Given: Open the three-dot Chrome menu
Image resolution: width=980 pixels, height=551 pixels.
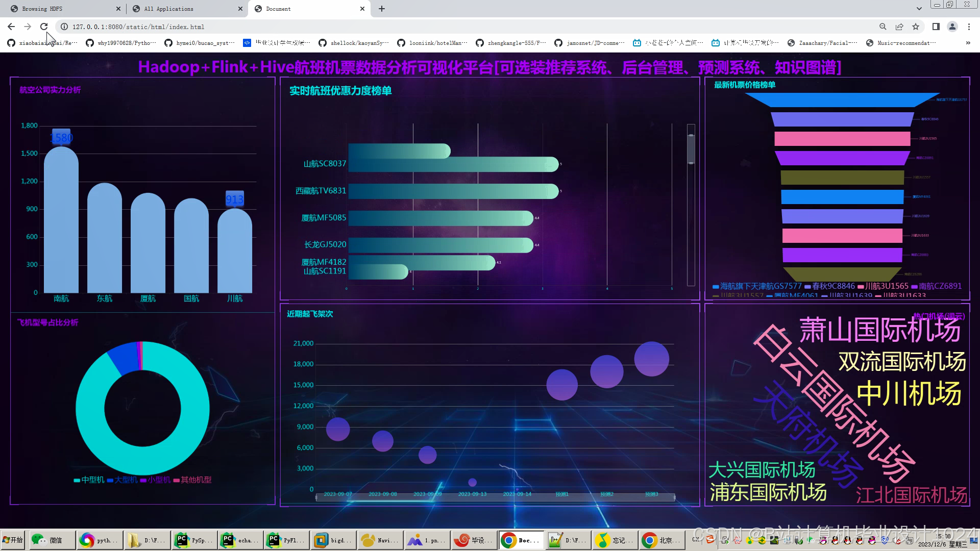Looking at the screenshot, I should coord(969,27).
